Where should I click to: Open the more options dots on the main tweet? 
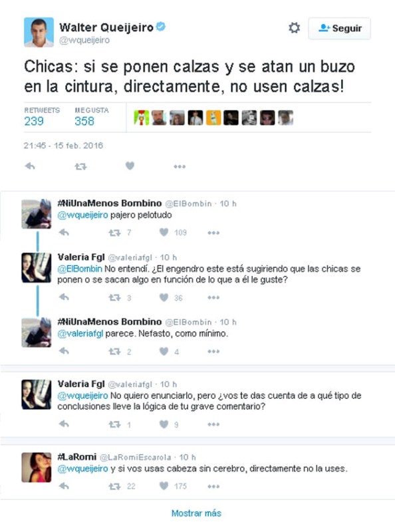pyautogui.click(x=180, y=167)
